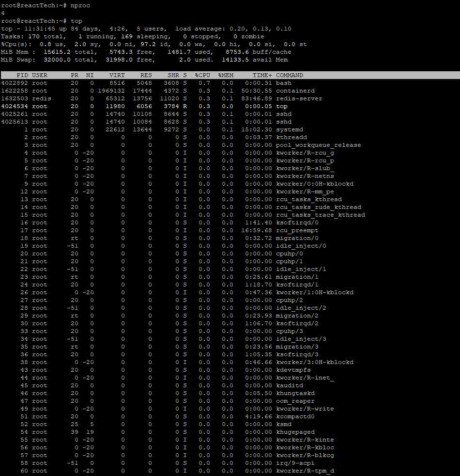Select TIME+ value 16:59.68
Screen dimensions: 460x476
click(x=257, y=230)
